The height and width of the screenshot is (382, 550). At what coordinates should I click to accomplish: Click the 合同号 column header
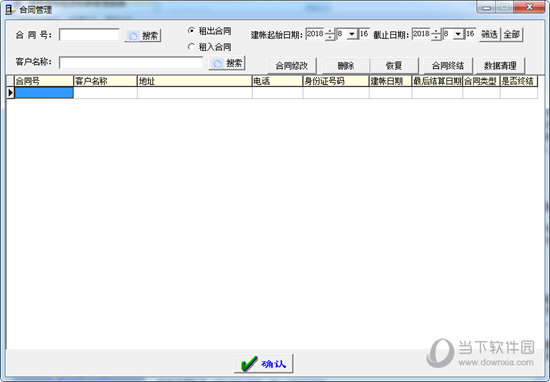point(44,81)
